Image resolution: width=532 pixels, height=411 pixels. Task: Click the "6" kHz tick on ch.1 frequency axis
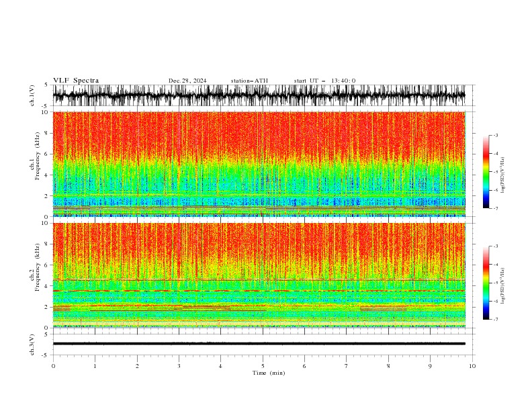[x=47, y=154]
